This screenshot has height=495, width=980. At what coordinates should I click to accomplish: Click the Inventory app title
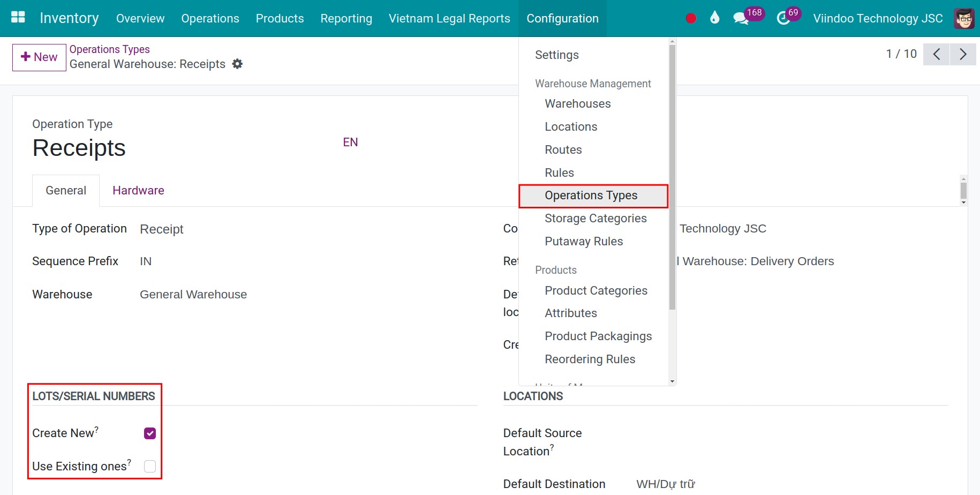pos(69,18)
